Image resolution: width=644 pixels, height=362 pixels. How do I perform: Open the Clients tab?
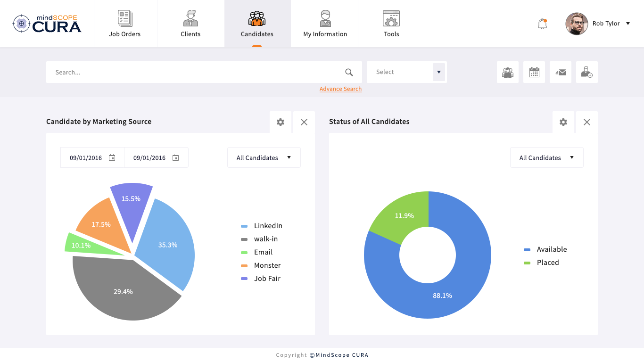pos(190,24)
